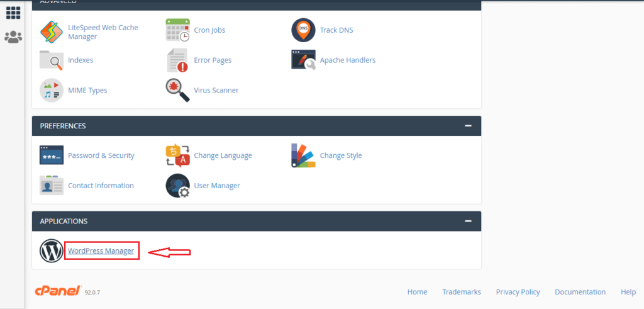
Task: Click the Indexes folder magnifier icon
Action: click(52, 60)
